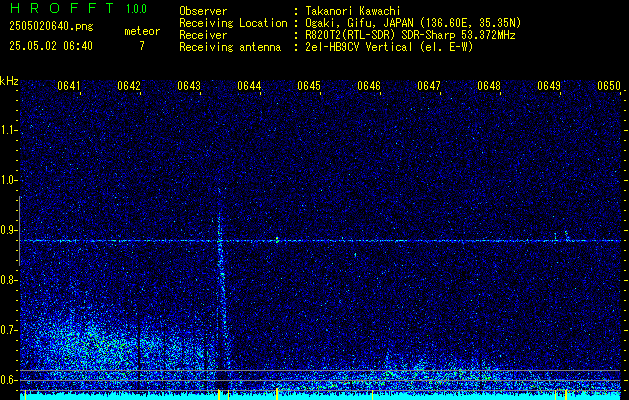Select the observer name Takanori Kawachi
The height and width of the screenshot is (400, 629).
[x=353, y=11]
